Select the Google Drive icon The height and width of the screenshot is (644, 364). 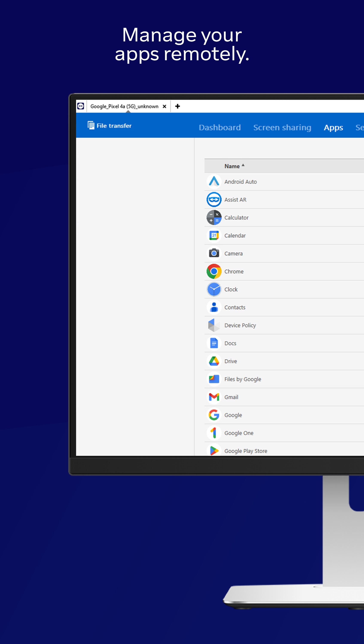[x=214, y=361]
